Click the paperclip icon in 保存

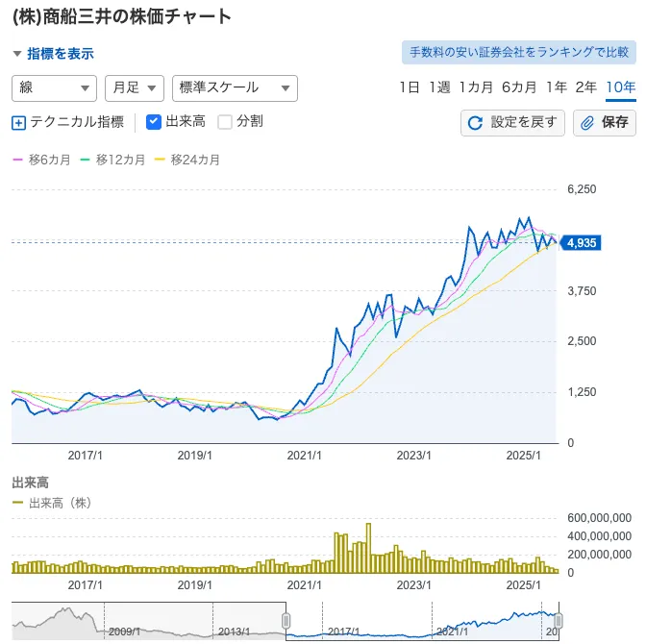tap(587, 123)
